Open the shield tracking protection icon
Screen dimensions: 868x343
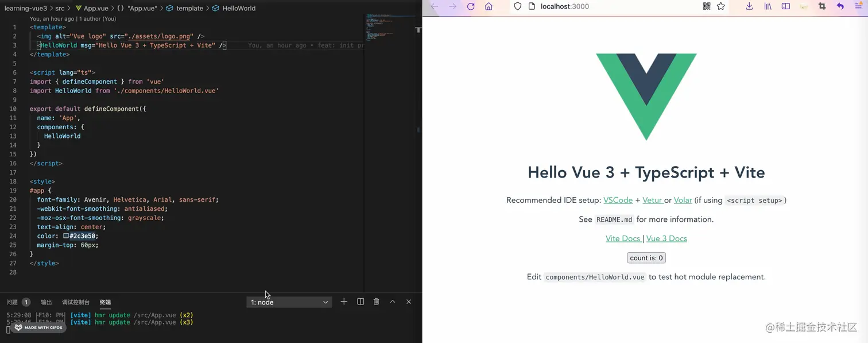pos(517,6)
